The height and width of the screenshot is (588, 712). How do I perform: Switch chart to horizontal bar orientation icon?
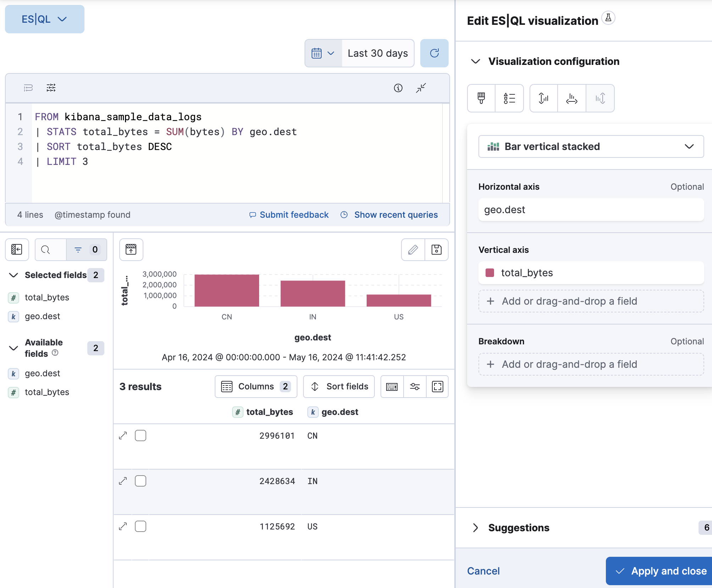click(x=571, y=98)
